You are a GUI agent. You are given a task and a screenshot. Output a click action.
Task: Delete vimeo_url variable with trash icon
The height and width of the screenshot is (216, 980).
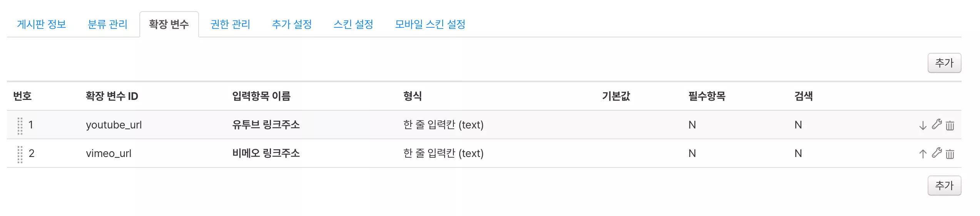950,154
